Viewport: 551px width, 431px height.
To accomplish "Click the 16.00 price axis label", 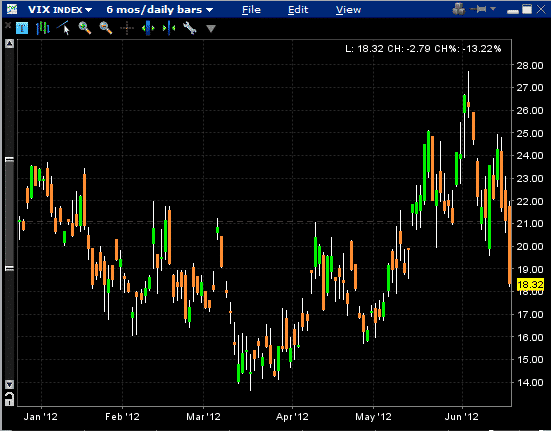I will click(530, 337).
